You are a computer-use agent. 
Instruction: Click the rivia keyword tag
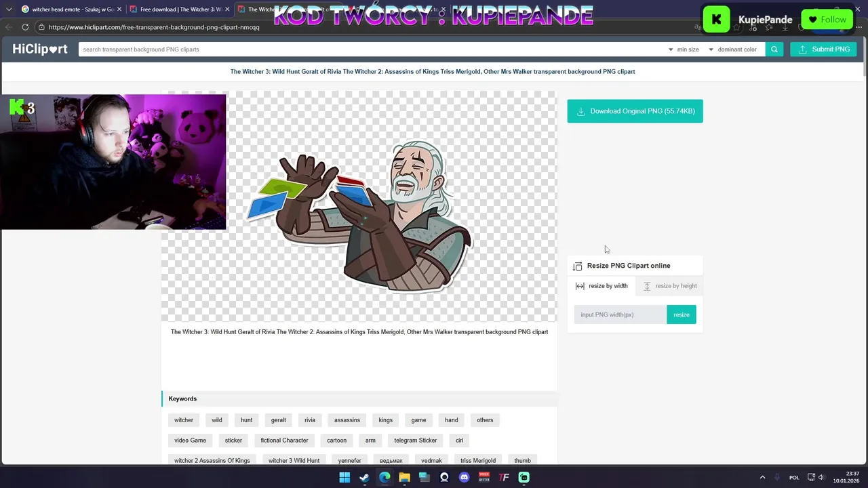[310, 420]
